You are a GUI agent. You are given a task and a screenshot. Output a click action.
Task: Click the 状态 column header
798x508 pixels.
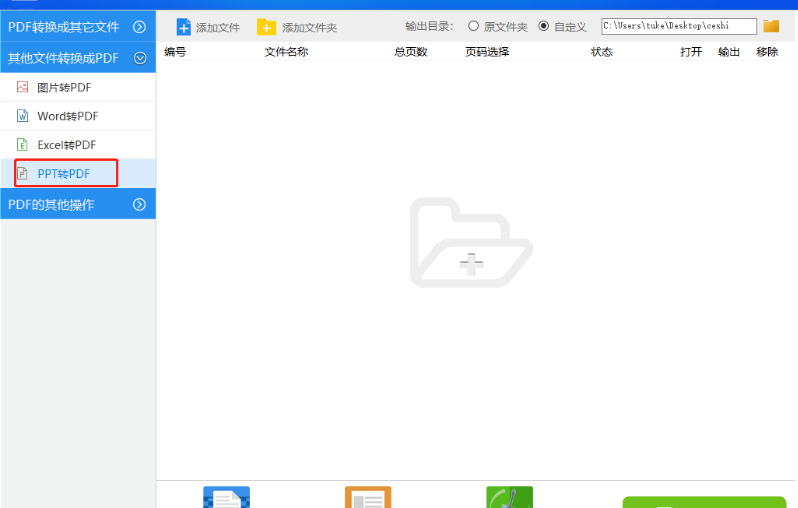point(602,52)
